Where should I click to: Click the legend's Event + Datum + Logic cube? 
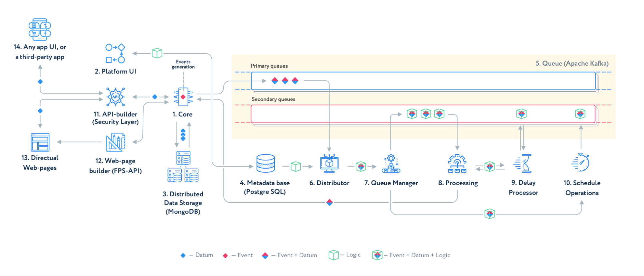click(x=377, y=255)
